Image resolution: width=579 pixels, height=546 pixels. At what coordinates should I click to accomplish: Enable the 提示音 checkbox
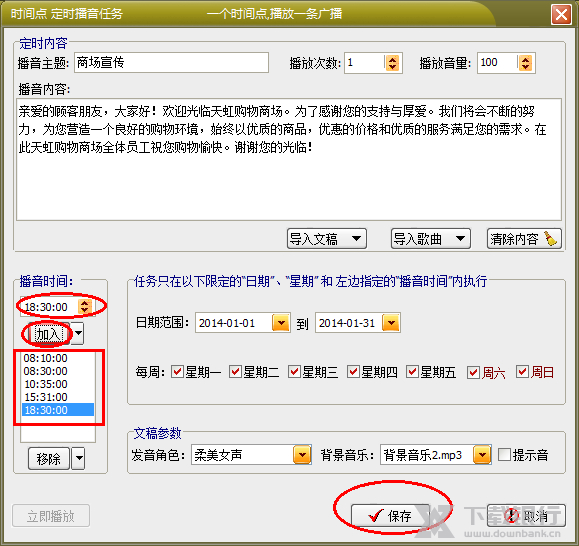[504, 455]
